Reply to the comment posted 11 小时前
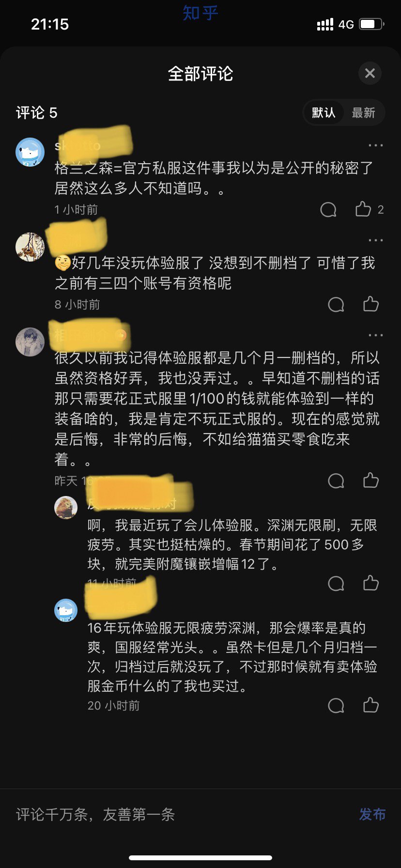The image size is (401, 868). click(336, 584)
